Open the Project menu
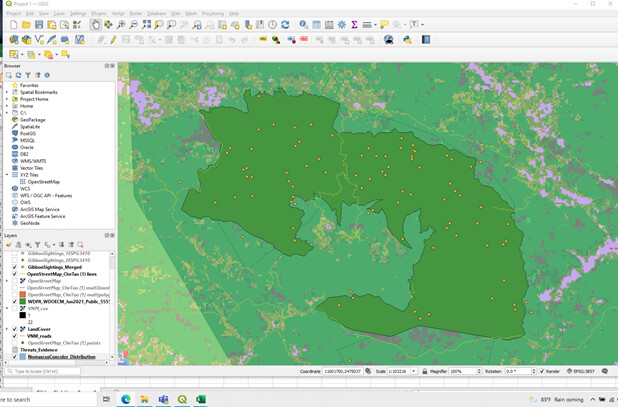The image size is (618, 407). 13,13
